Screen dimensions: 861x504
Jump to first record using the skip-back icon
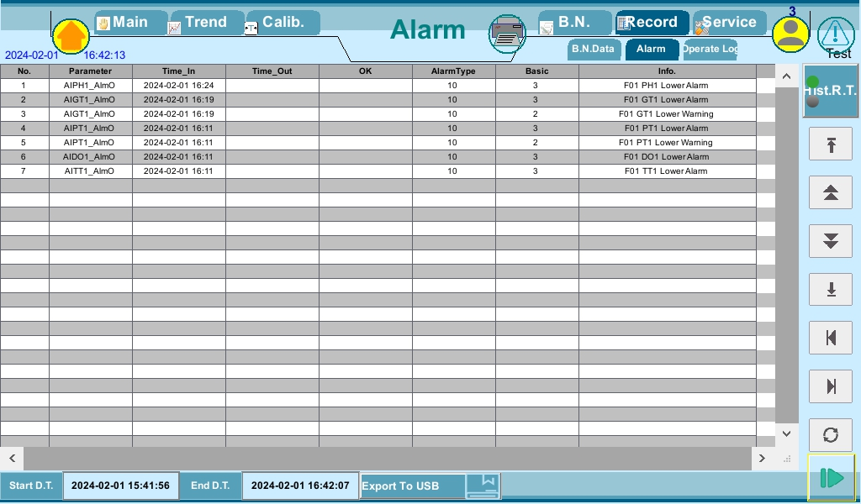(x=830, y=338)
